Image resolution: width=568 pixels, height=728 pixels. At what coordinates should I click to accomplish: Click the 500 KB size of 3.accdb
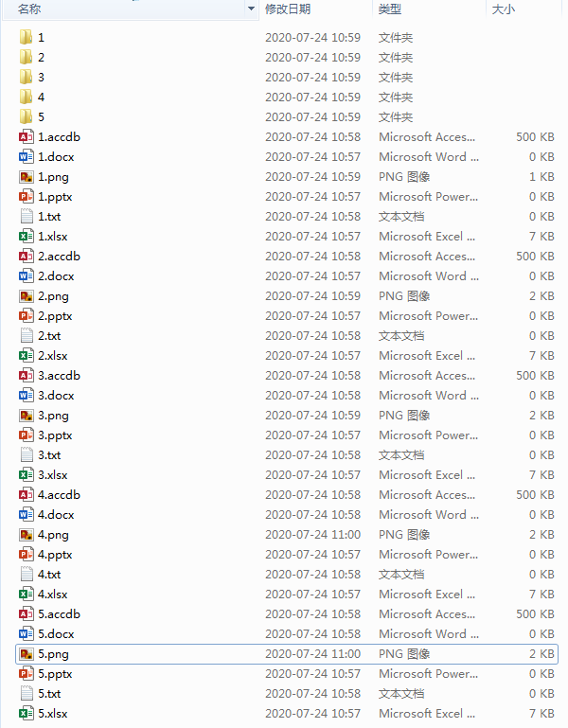click(535, 375)
